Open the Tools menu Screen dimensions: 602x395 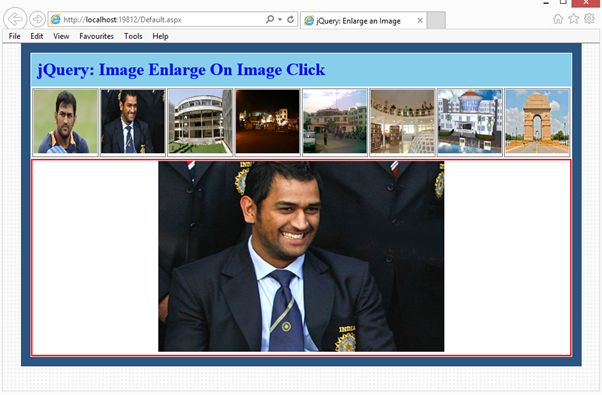133,36
